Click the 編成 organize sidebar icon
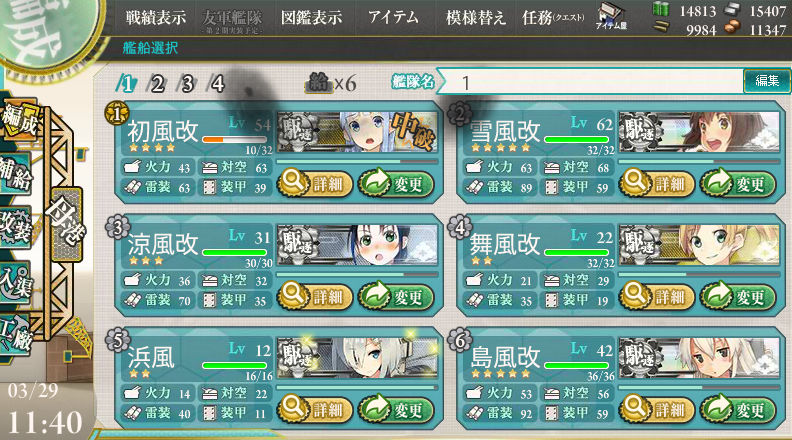This screenshot has width=792, height=440. (x=19, y=118)
